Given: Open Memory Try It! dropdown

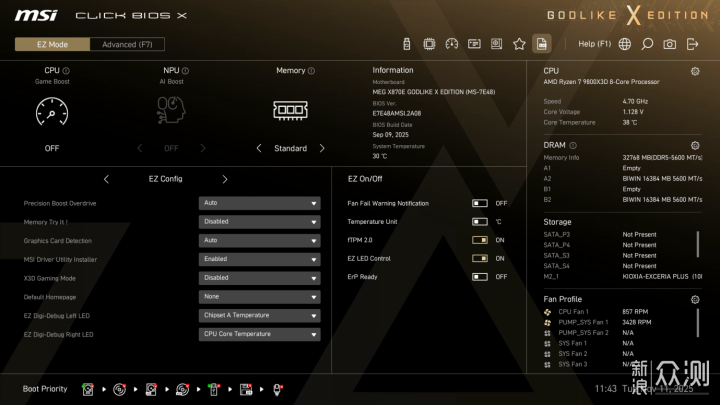Looking at the screenshot, I should pyautogui.click(x=259, y=222).
